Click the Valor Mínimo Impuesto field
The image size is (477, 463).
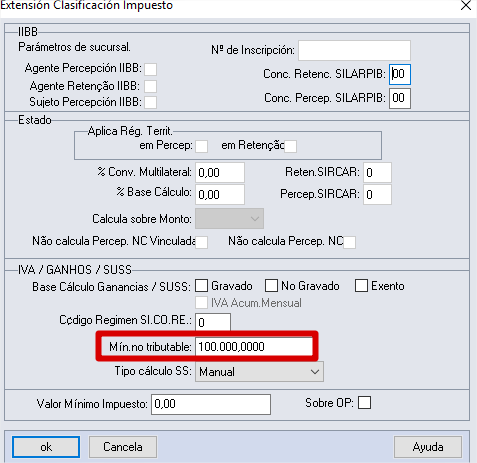point(211,404)
